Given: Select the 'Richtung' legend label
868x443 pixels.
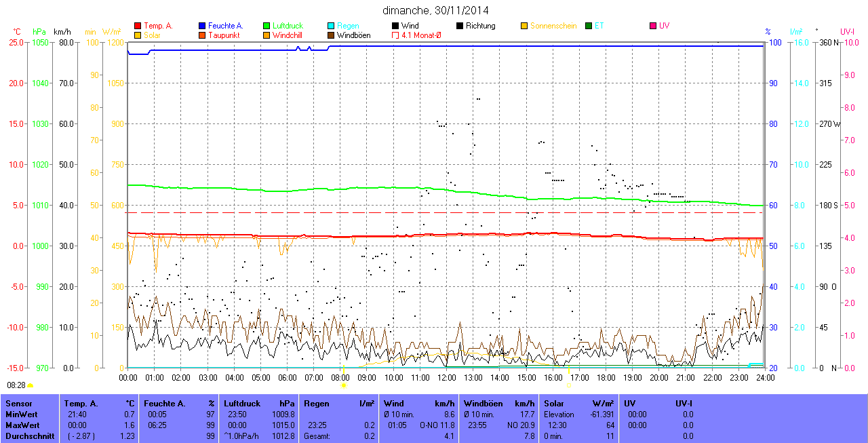Looking at the screenshot, I should point(481,26).
